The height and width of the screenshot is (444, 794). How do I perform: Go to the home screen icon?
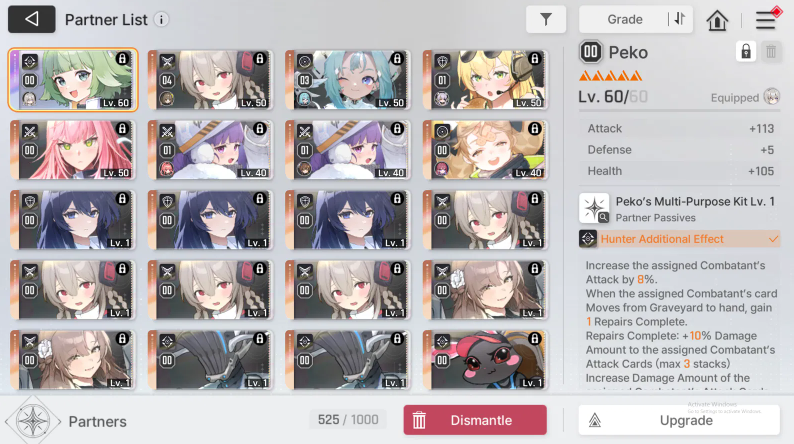coord(717,20)
